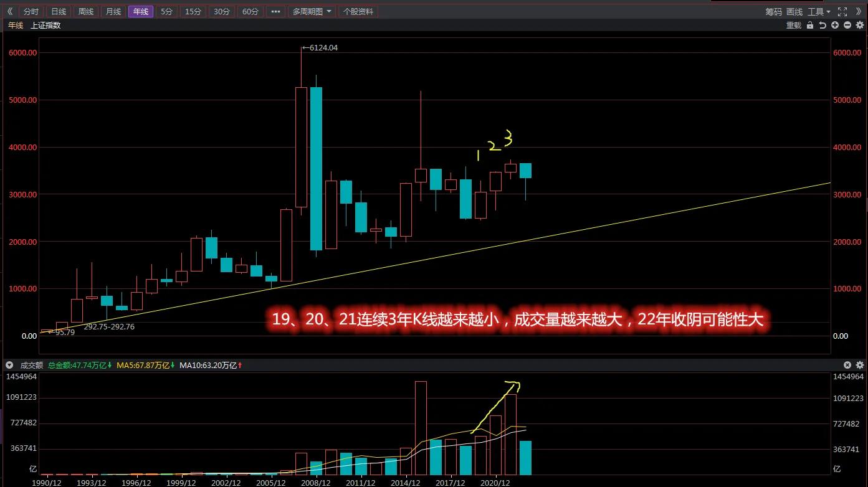The height and width of the screenshot is (487, 868).
Task: Switch to 5分 five-minute chart
Action: [166, 11]
